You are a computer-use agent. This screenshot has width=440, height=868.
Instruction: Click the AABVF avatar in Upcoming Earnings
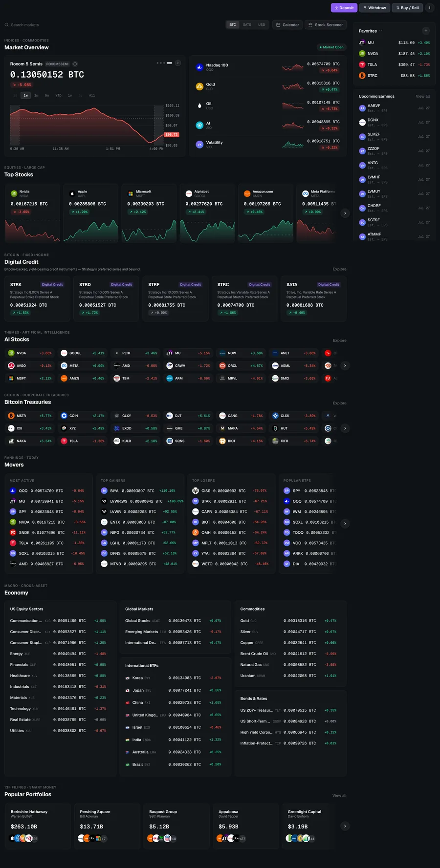[x=362, y=108]
